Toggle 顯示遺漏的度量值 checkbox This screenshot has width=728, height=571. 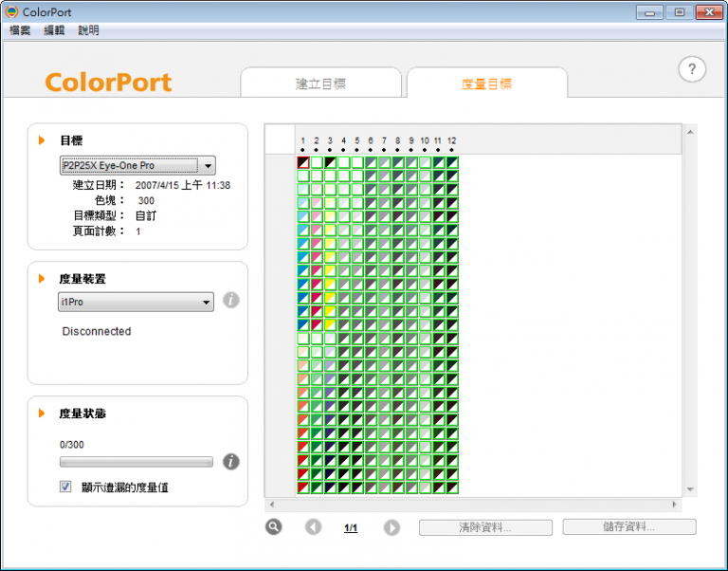[x=65, y=487]
